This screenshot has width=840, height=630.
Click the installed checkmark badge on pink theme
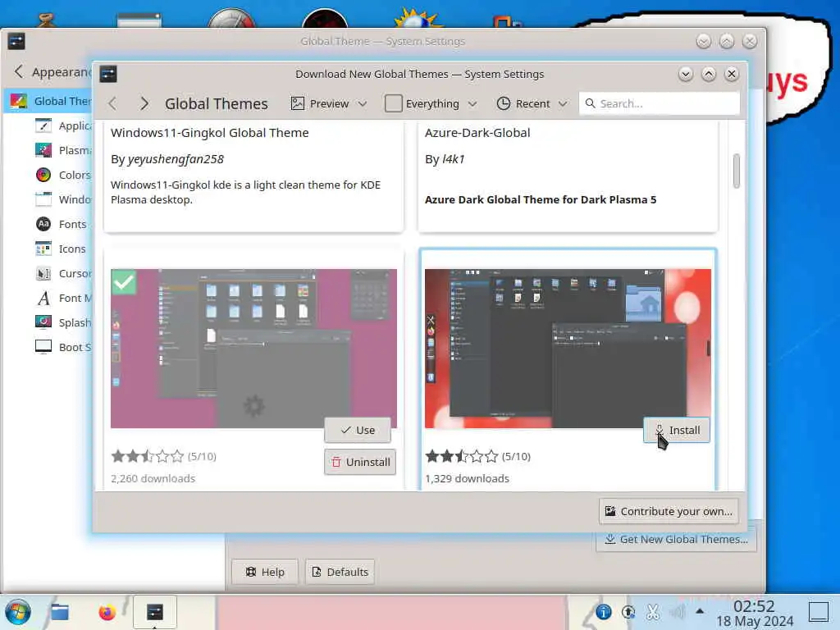124,282
